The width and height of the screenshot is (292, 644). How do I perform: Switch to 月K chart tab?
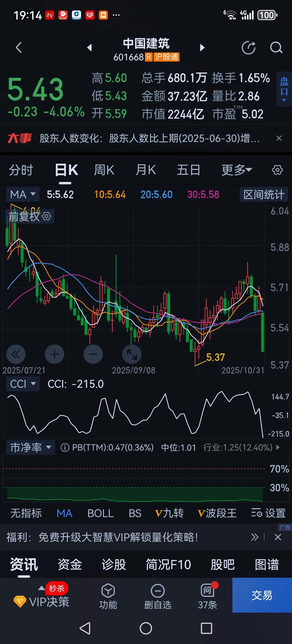click(146, 170)
